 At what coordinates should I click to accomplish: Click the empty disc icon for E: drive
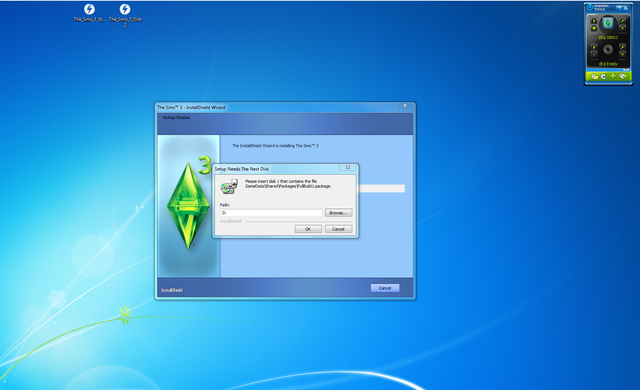pos(608,49)
